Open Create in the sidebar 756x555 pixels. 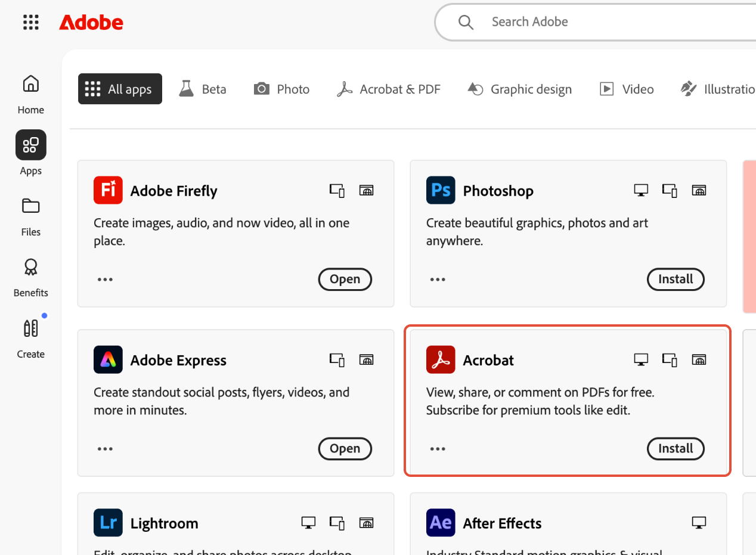pos(31,339)
